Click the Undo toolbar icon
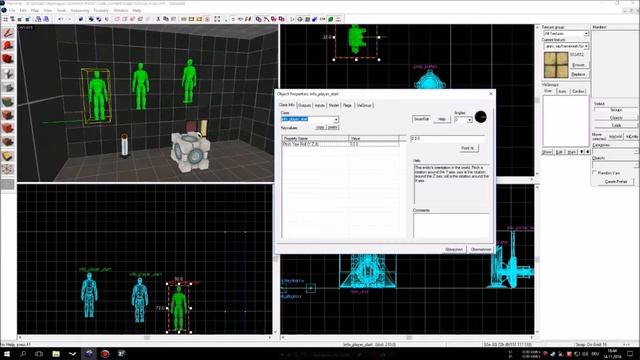 coord(60,19)
